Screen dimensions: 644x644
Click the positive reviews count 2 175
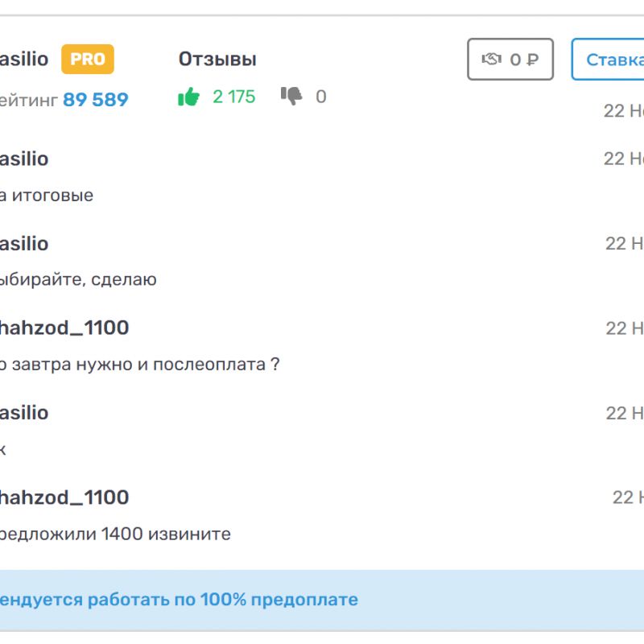pos(233,97)
